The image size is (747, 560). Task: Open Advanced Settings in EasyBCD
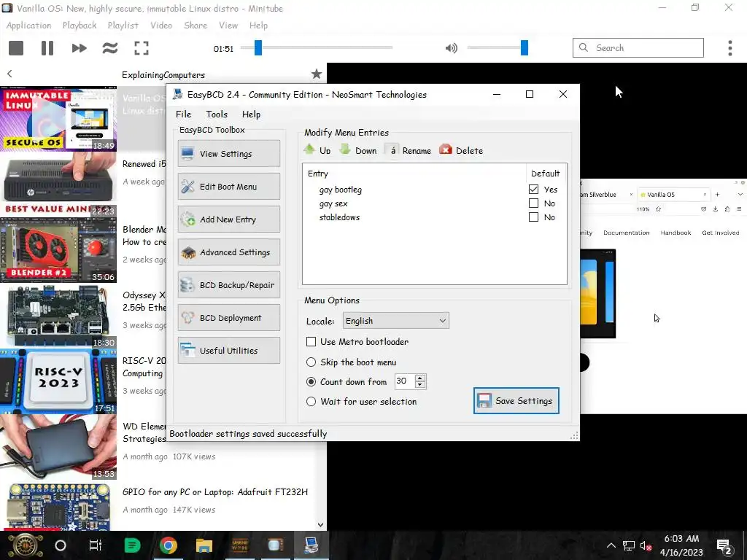coord(229,252)
